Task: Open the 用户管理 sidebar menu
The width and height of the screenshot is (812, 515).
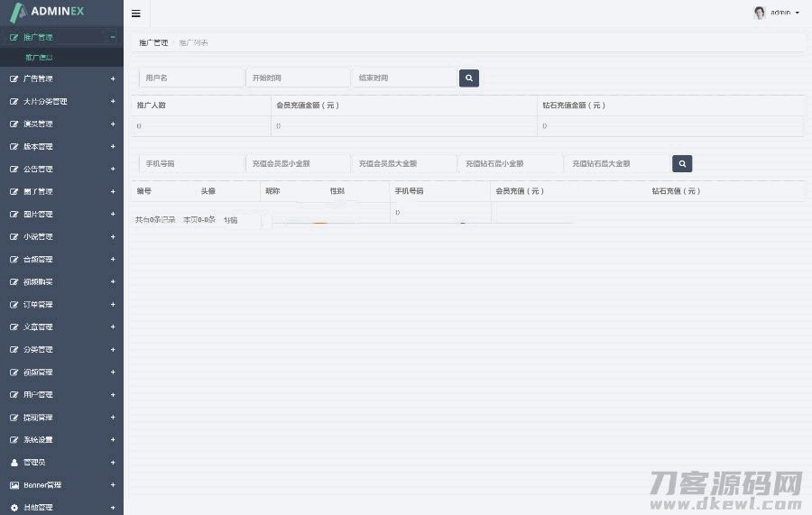Action: click(38, 395)
